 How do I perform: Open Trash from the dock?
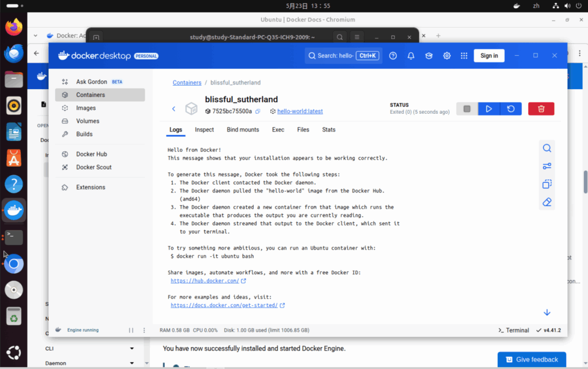coord(14,316)
